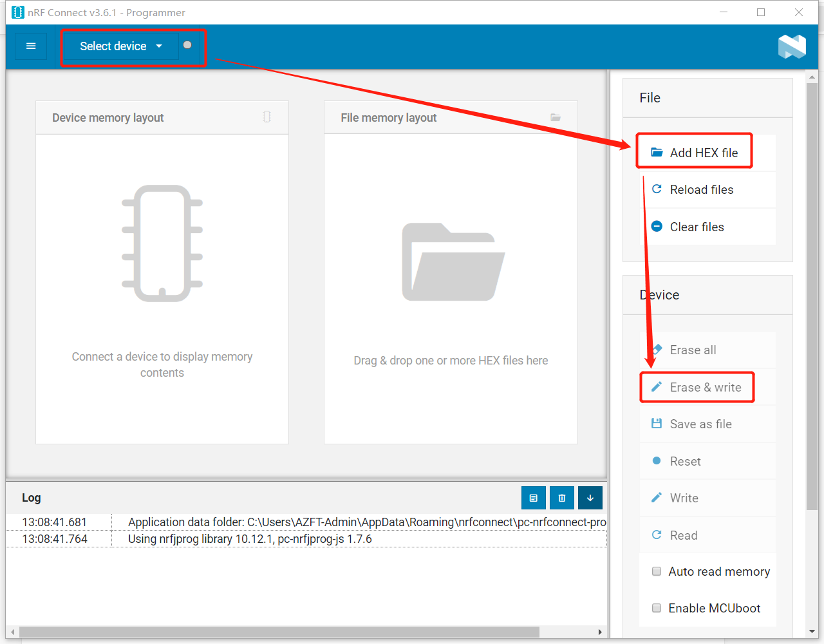Open the hamburger main menu
The image size is (824, 644).
[x=30, y=46]
